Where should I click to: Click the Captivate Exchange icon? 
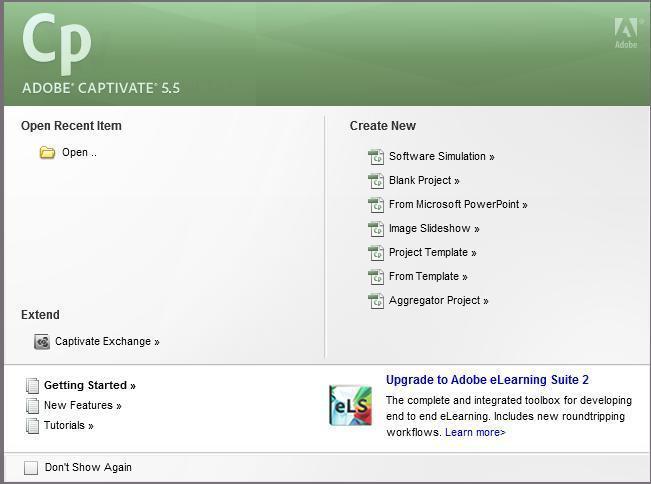click(42, 342)
